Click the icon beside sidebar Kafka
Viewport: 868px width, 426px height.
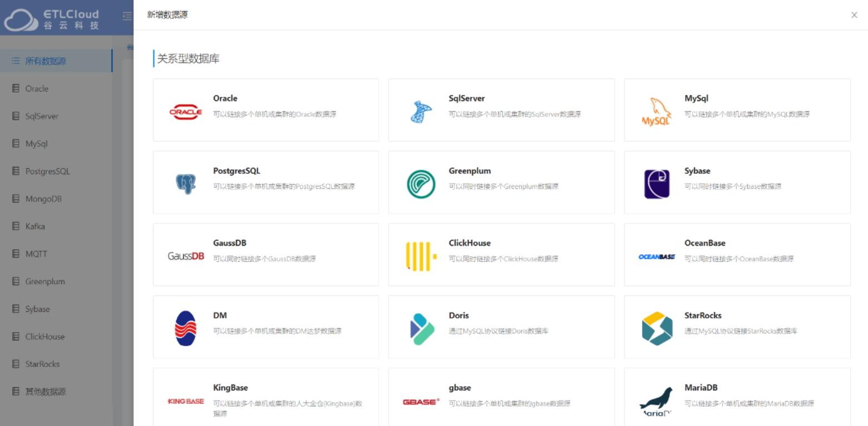pos(16,226)
